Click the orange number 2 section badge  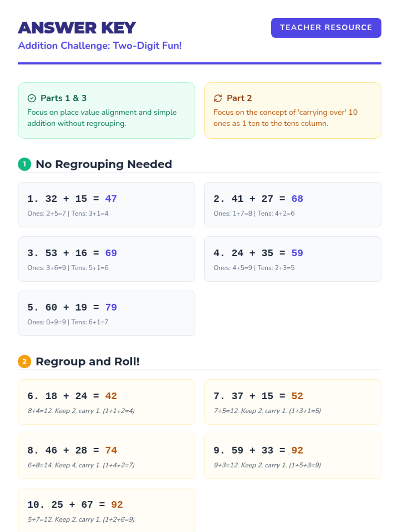click(24, 361)
